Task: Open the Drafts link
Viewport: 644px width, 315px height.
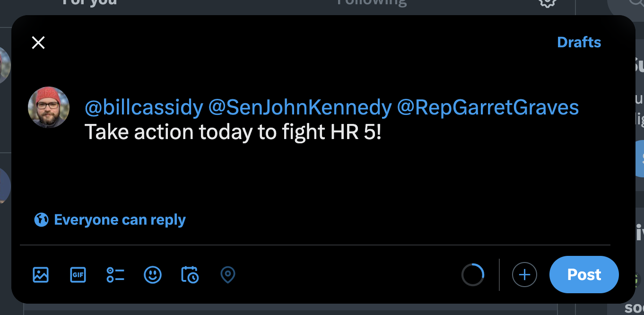Action: (579, 43)
